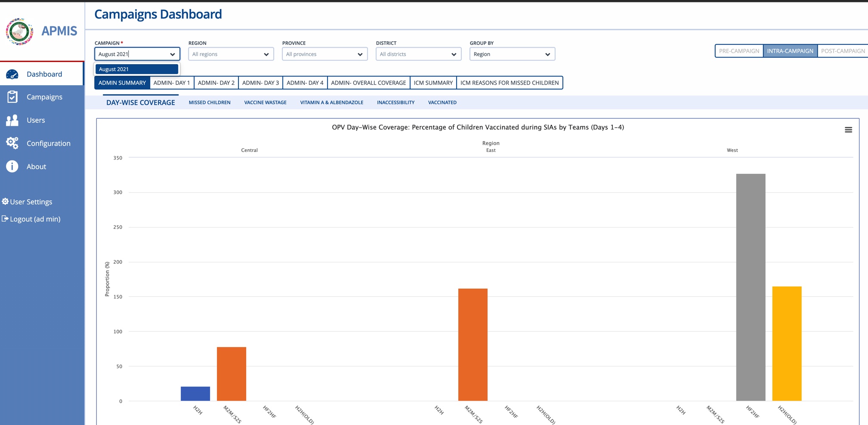
Task: Switch to POST-CAMPAIGN mode
Action: [x=842, y=51]
